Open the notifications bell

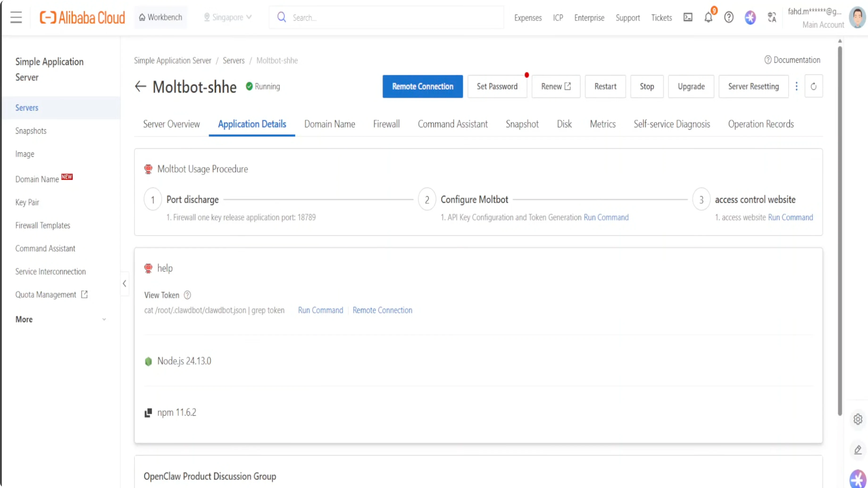coord(708,17)
